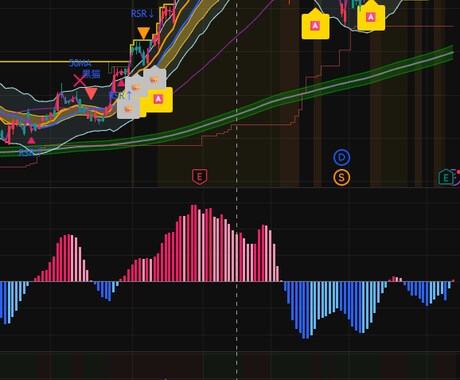Click the lowest gray box signal icon
This screenshot has height=380, width=460.
pyautogui.click(x=129, y=108)
